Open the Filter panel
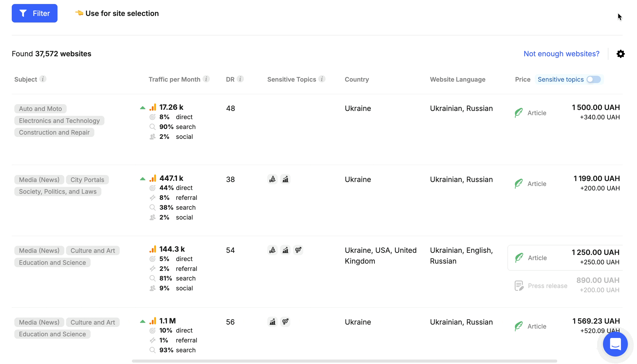Screen dimensions: 637x364 pos(35,13)
